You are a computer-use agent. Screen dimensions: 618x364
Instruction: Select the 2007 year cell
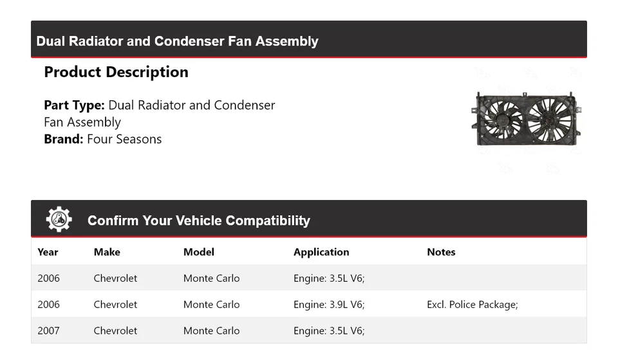[x=48, y=331]
